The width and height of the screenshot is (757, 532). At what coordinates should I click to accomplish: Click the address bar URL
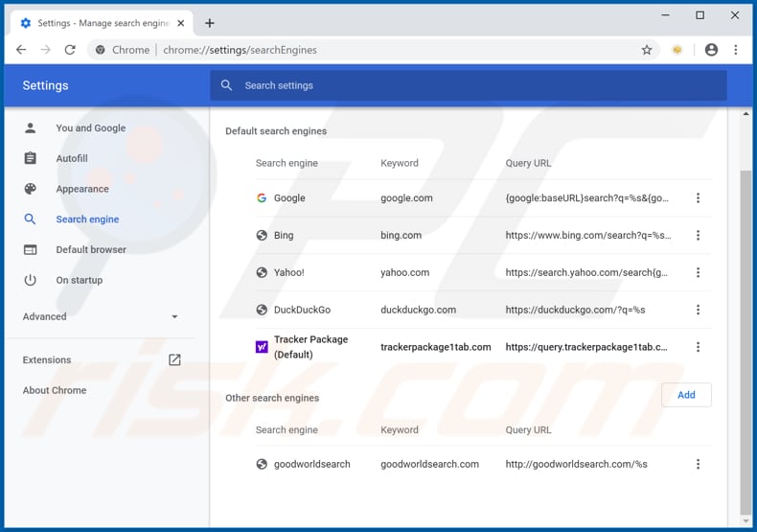(240, 50)
